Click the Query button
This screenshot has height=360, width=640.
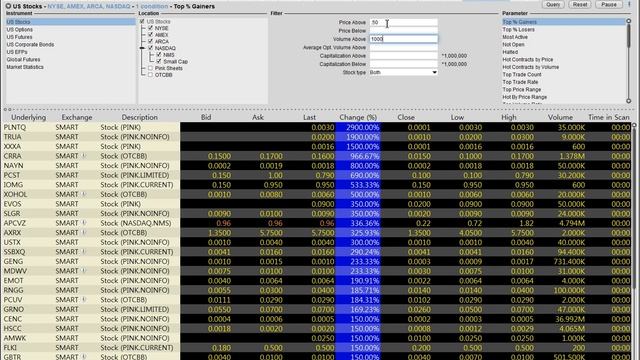pos(553,4)
